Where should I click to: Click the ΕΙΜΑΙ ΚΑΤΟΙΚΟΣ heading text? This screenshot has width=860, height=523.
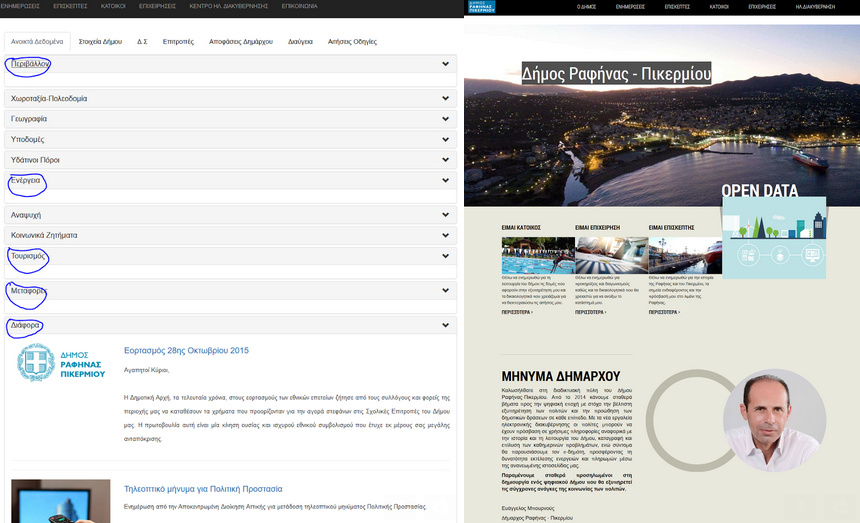pyautogui.click(x=521, y=228)
